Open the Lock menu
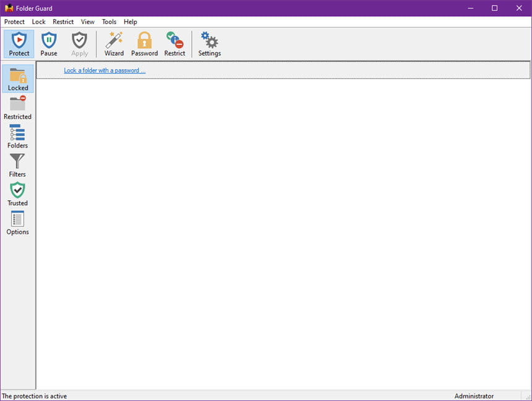 click(39, 22)
